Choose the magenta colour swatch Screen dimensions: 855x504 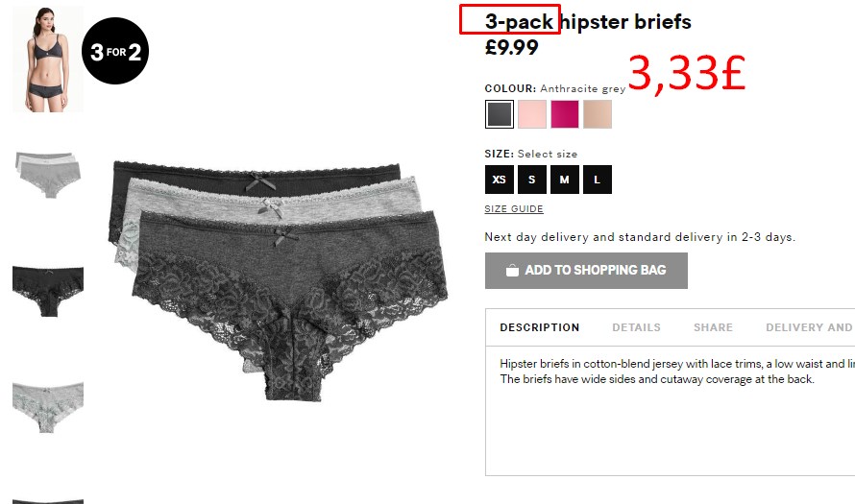[x=564, y=114]
